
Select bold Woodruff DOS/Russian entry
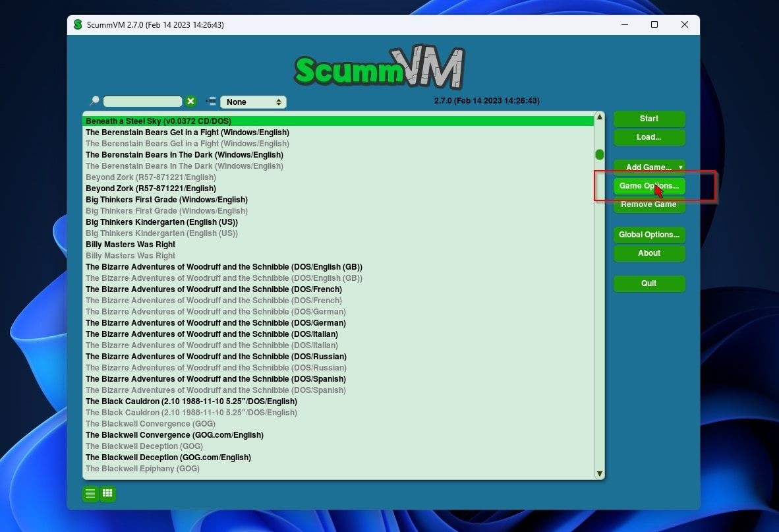coord(338,357)
